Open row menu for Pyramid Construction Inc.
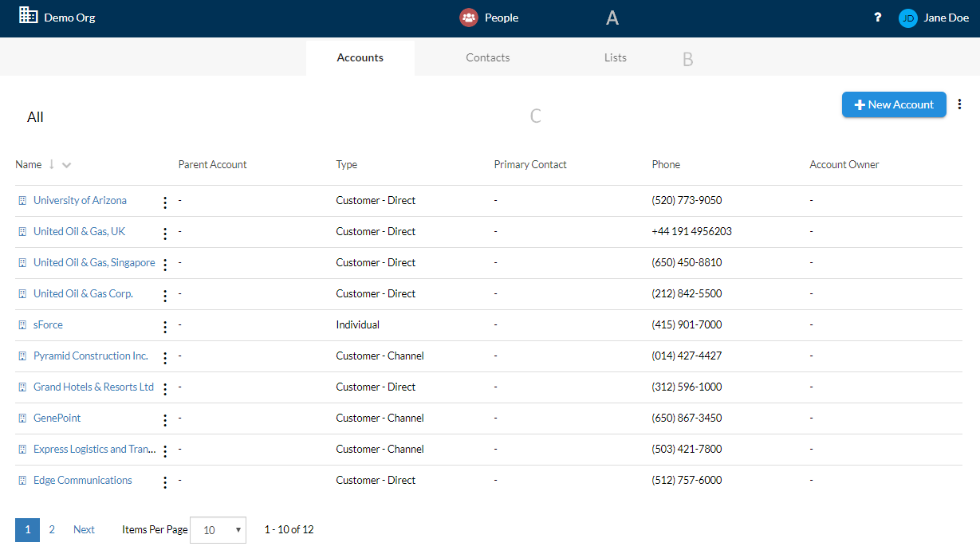 pyautogui.click(x=165, y=358)
